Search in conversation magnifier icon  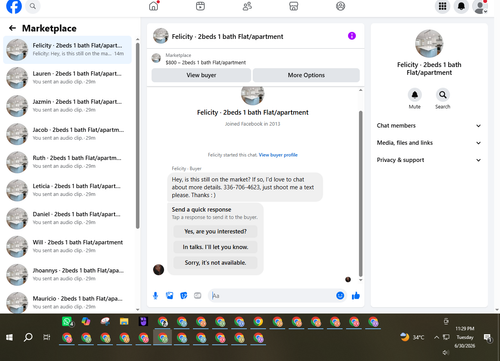click(443, 95)
